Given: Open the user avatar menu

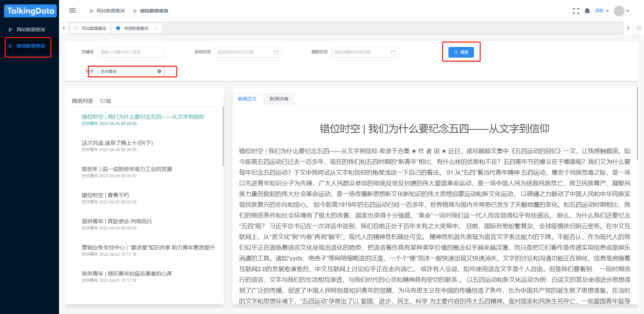Looking at the screenshot, I should 621,11.
